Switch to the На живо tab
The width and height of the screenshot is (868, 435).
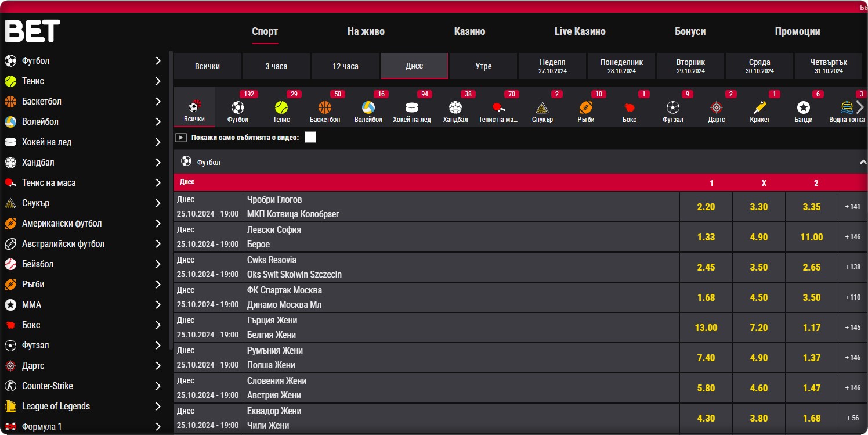tap(366, 32)
